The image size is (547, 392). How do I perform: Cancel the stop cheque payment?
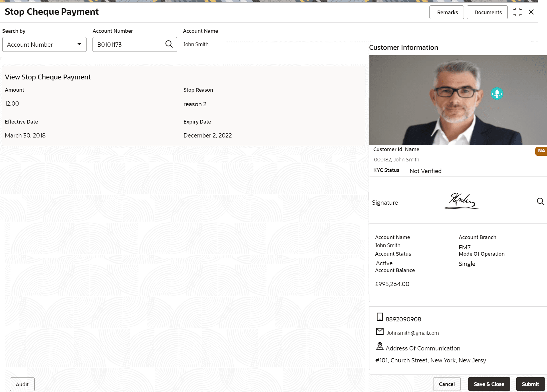[447, 384]
